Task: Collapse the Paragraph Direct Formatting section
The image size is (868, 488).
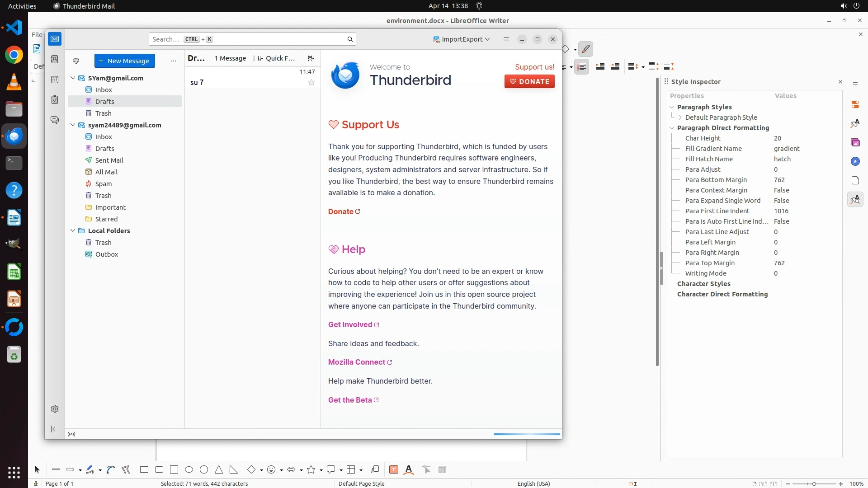Action: (x=672, y=128)
